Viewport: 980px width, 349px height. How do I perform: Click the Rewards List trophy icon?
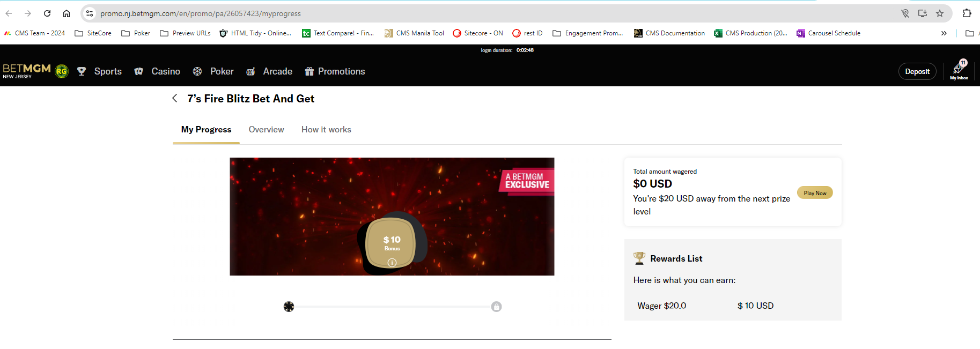[639, 258]
